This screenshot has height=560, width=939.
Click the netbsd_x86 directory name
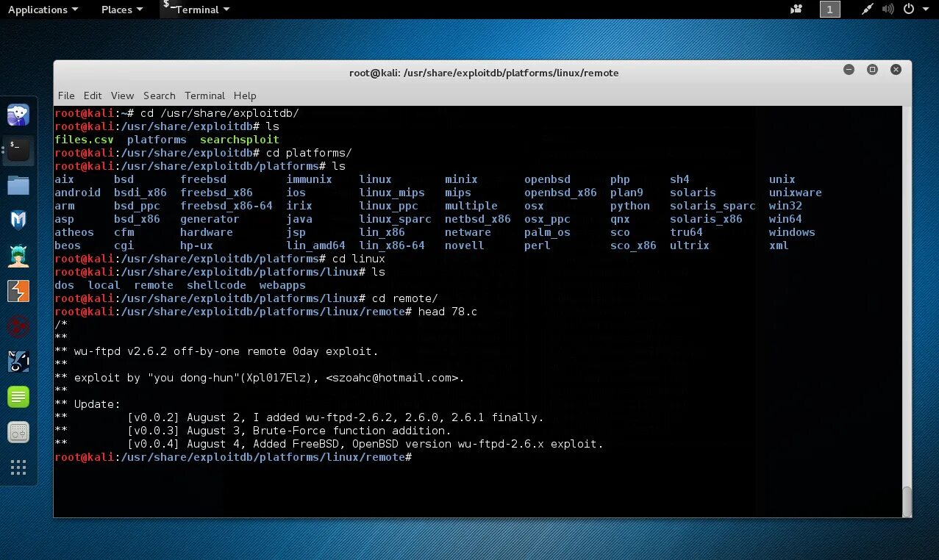point(478,219)
